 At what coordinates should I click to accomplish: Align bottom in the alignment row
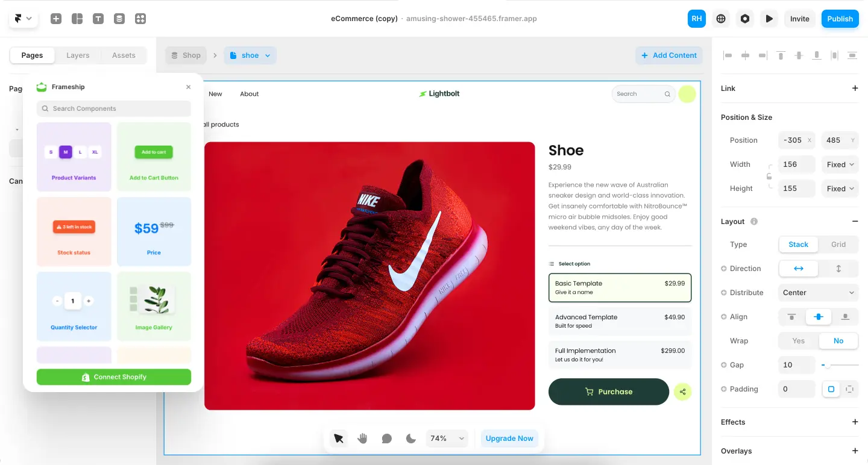(817, 55)
